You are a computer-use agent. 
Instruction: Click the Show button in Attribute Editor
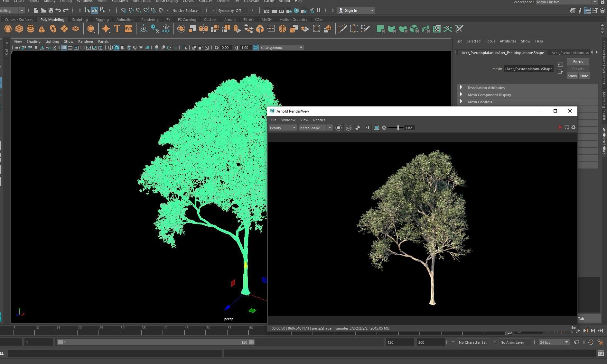click(x=572, y=76)
